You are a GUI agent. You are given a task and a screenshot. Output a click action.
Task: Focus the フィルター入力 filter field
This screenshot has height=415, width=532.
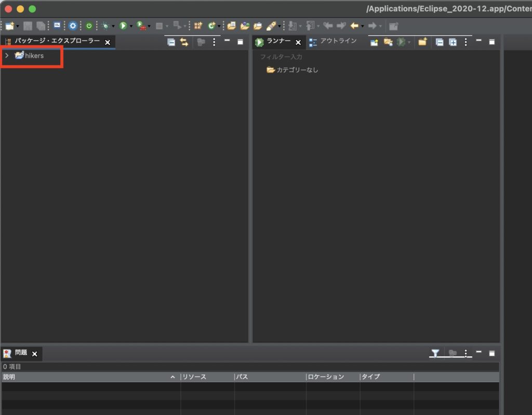(376, 57)
